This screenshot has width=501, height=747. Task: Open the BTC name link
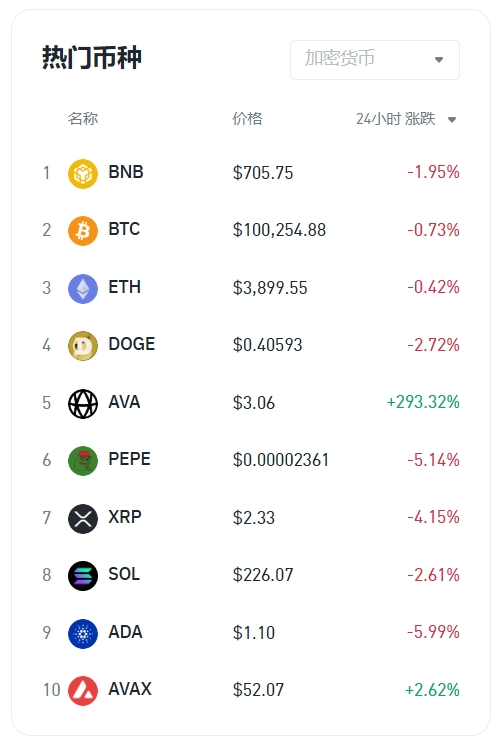click(124, 229)
